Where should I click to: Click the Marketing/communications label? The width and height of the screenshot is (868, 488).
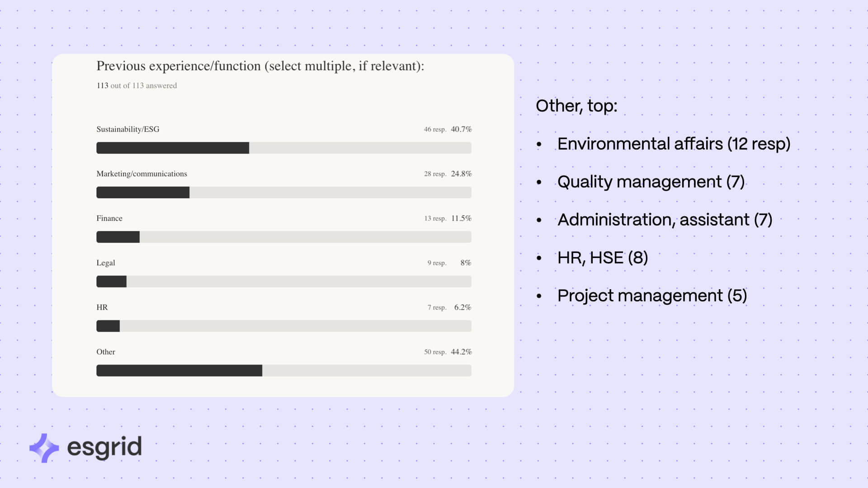tap(142, 174)
